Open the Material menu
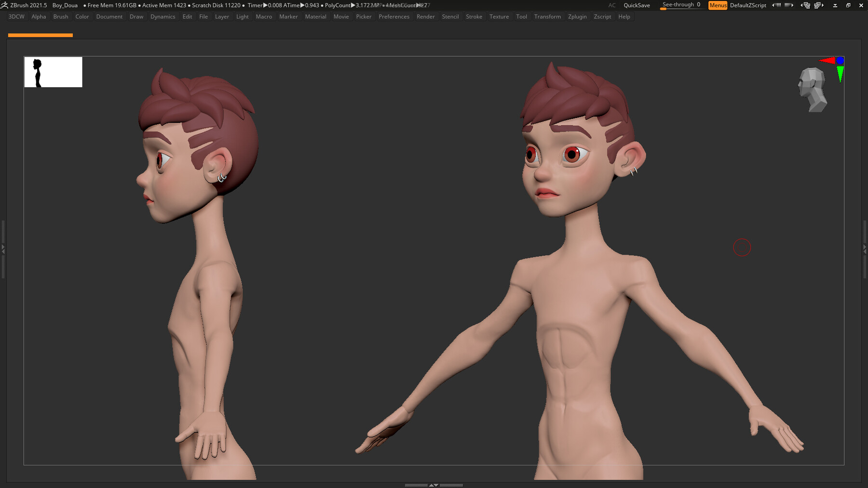This screenshot has width=868, height=488. point(316,17)
